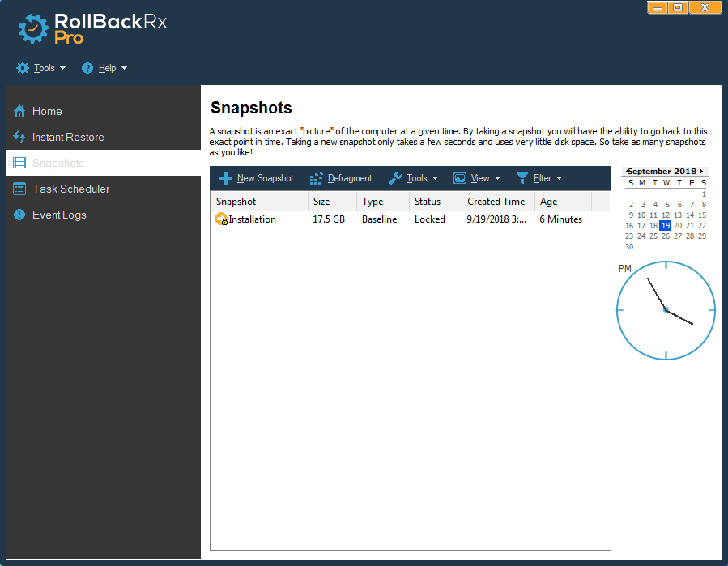Sort by the Created Time column header
Viewport: 728px width, 566px height.
(498, 202)
